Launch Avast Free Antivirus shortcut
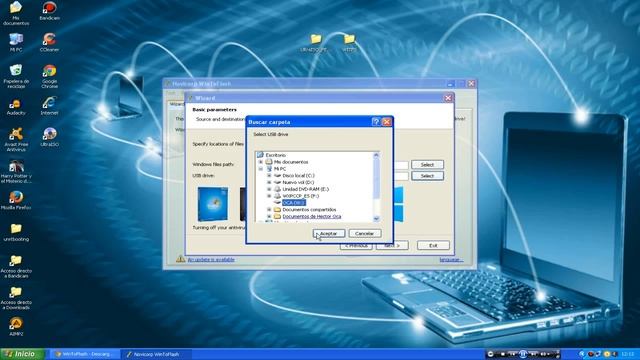Image resolution: width=640 pixels, height=360 pixels. pos(16,140)
